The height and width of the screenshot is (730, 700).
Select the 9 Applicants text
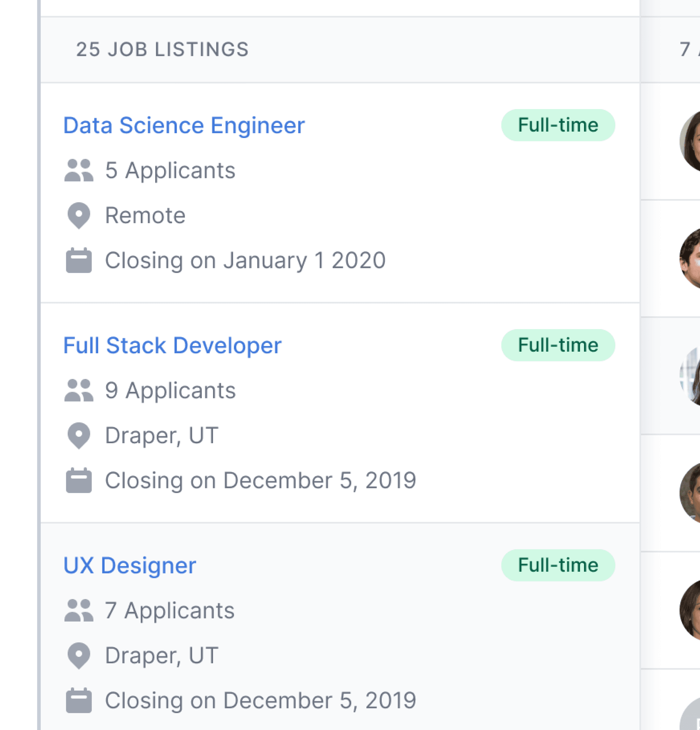(x=170, y=391)
